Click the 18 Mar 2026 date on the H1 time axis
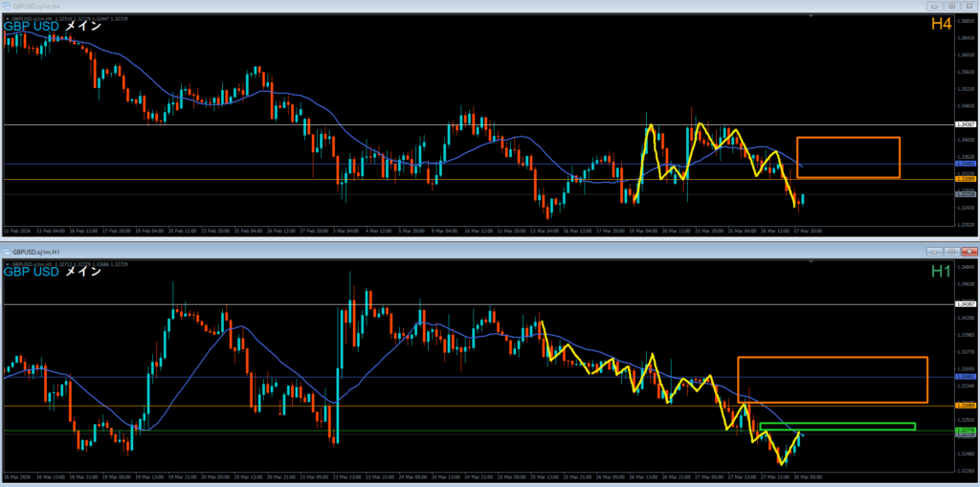The width and height of the screenshot is (980, 487). (x=16, y=476)
